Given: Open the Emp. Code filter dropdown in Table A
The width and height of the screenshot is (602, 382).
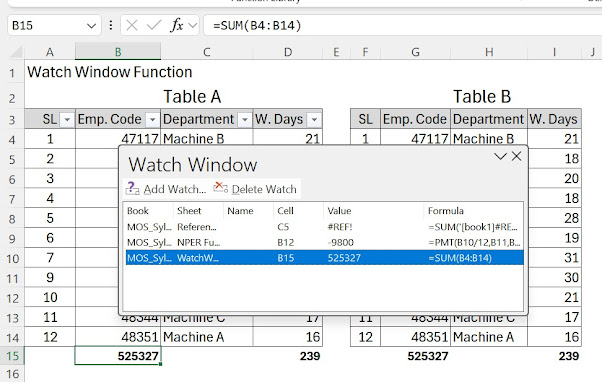Looking at the screenshot, I should pos(152,120).
